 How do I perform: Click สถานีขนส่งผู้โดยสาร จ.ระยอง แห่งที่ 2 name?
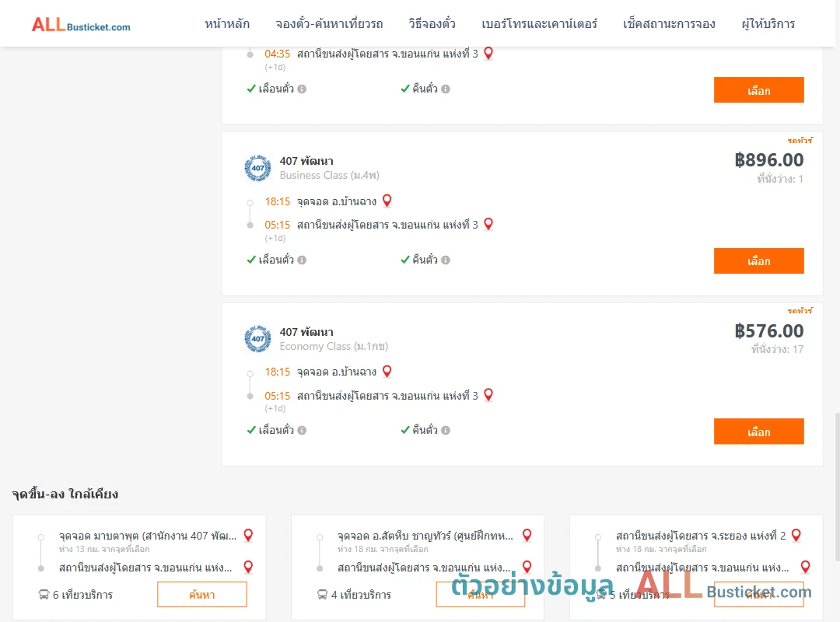(x=701, y=536)
